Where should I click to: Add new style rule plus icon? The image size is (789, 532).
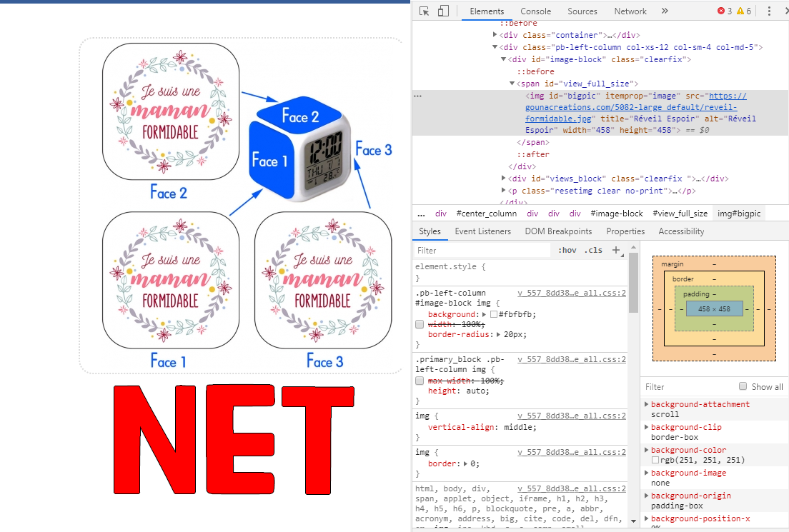pos(616,250)
